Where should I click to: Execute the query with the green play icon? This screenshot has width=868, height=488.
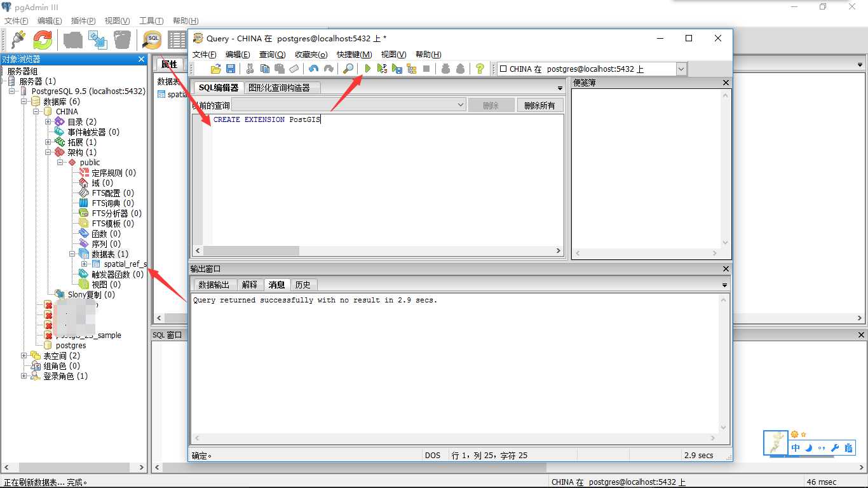coord(367,69)
